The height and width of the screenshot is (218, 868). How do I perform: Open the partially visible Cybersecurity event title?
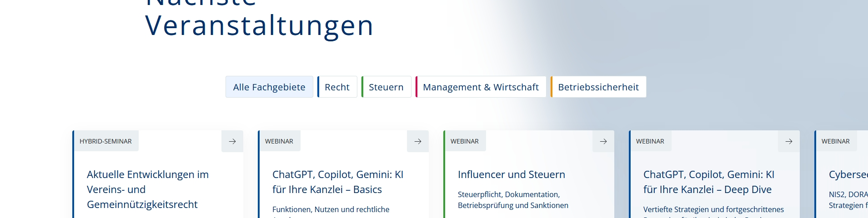tap(848, 174)
